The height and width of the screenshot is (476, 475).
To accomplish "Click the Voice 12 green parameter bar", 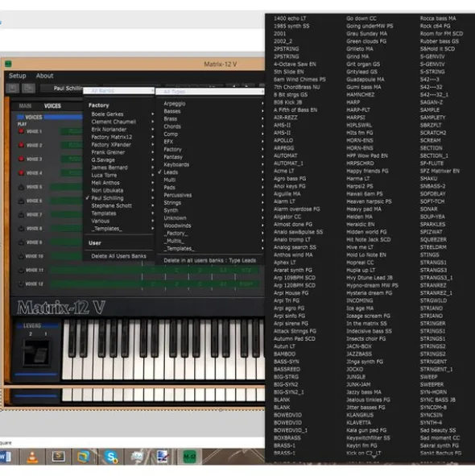I will tap(155, 284).
